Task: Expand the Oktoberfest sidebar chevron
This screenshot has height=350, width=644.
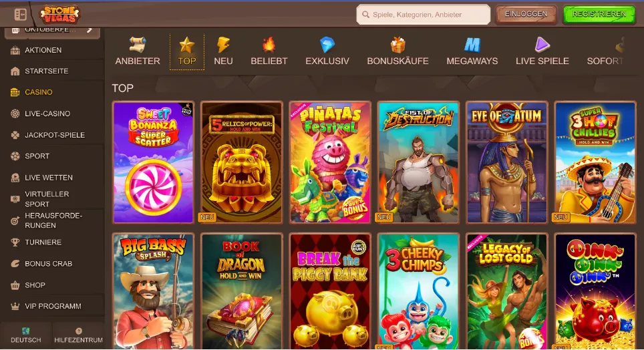Action: coord(90,29)
